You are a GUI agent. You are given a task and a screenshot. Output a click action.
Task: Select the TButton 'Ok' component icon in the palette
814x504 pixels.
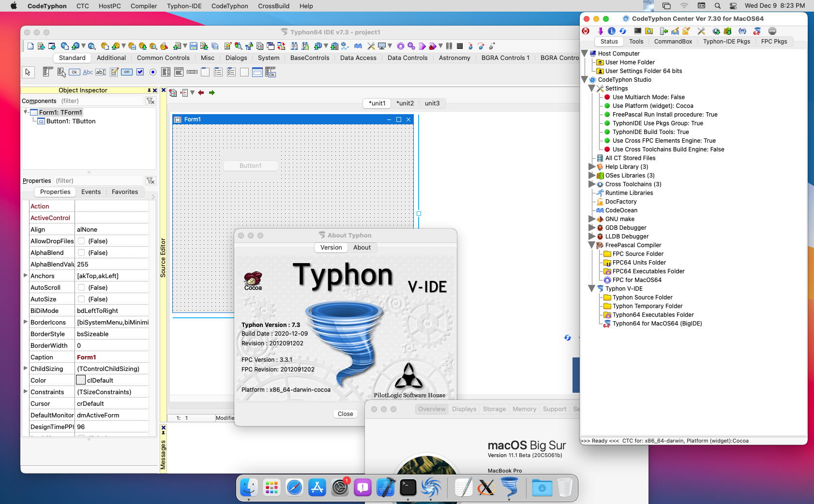pyautogui.click(x=74, y=72)
